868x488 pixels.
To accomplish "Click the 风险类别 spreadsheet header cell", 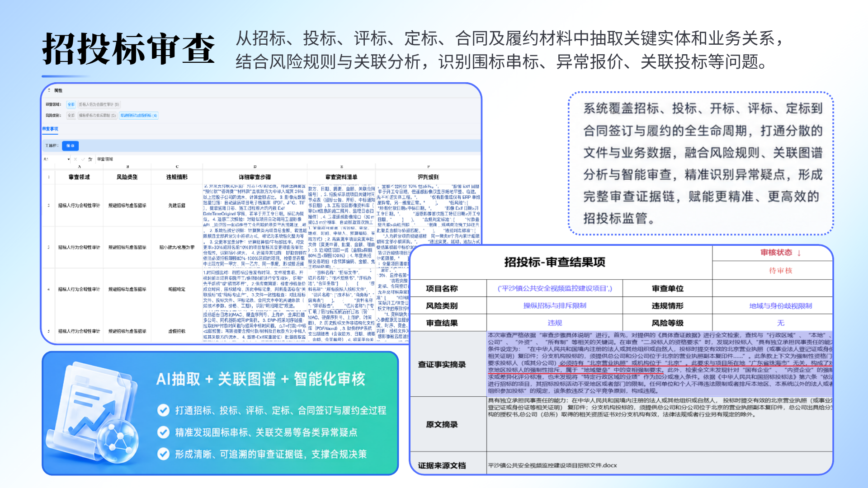I will [127, 177].
